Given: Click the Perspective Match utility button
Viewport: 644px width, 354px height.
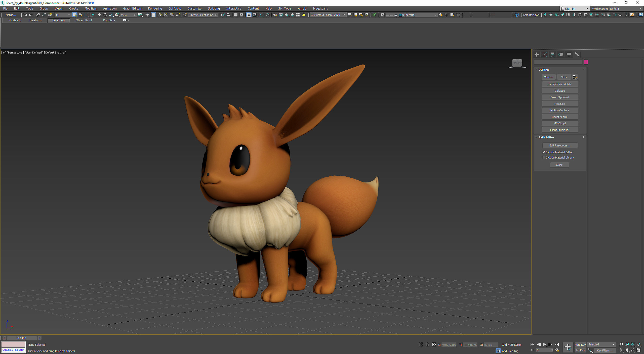Looking at the screenshot, I should coord(560,84).
